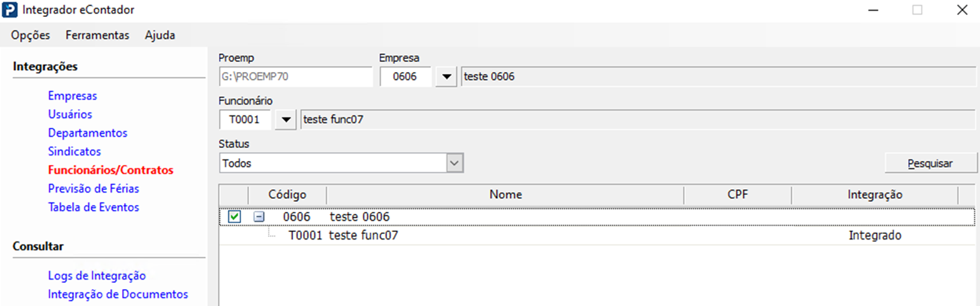The height and width of the screenshot is (306, 980).
Task: Open Tabela de Eventos
Action: [x=93, y=207]
